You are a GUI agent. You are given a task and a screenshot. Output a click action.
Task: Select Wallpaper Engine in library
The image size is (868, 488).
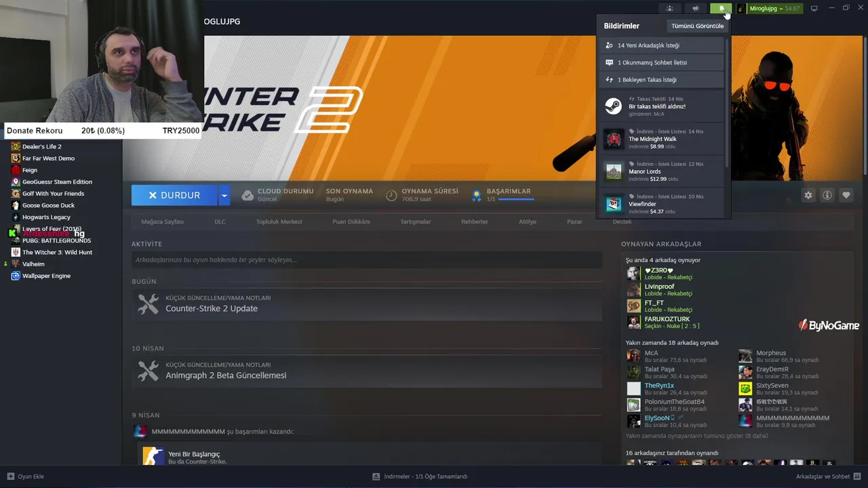click(x=46, y=276)
